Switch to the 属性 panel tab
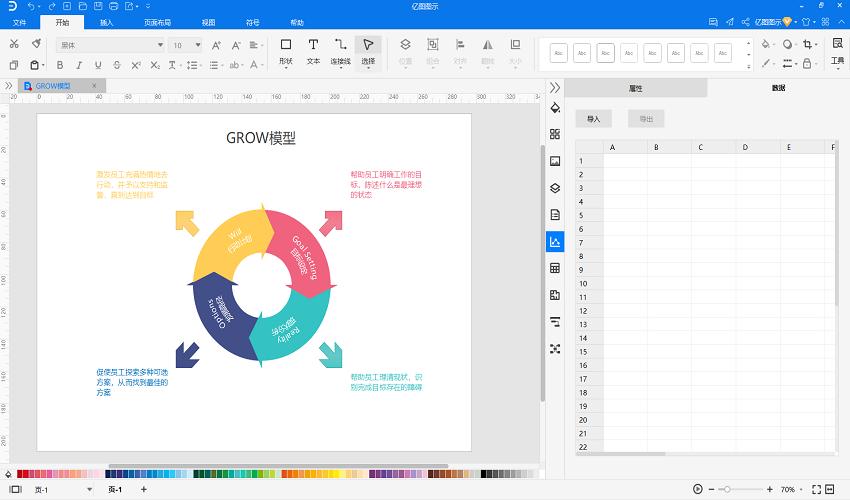The height and width of the screenshot is (500, 850). tap(635, 88)
